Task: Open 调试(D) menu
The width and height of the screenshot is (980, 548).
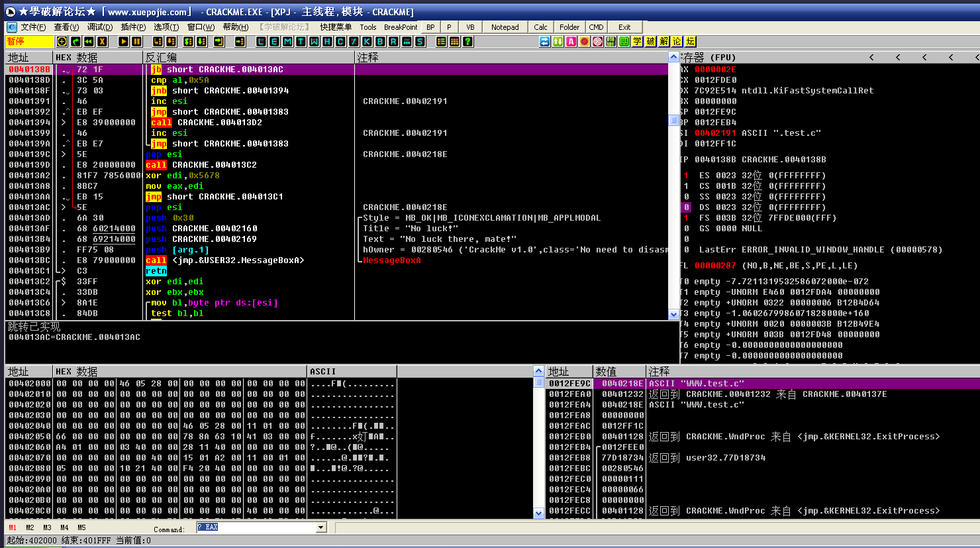Action: point(100,27)
